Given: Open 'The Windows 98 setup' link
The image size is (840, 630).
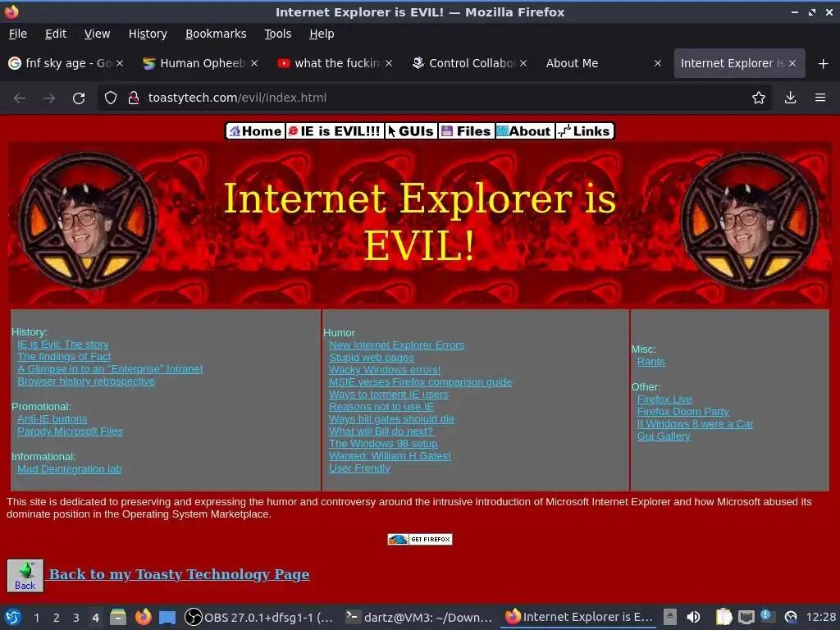Looking at the screenshot, I should 383,444.
